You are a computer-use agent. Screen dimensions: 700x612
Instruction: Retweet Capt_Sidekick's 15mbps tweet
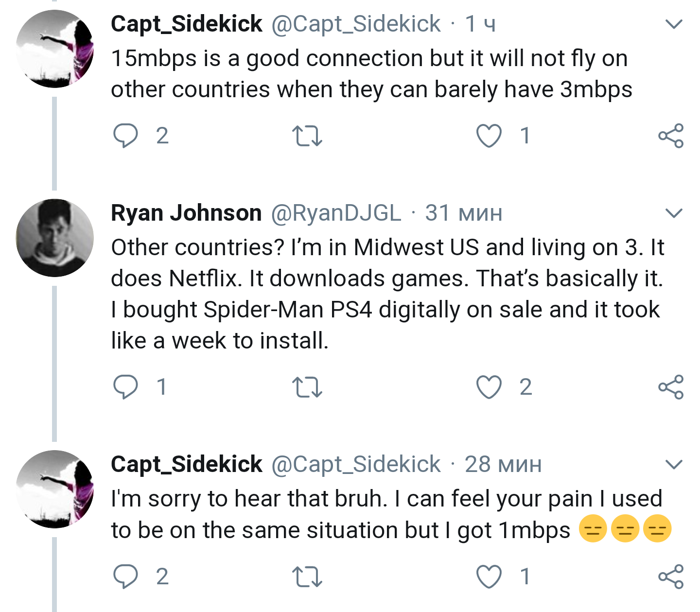307,136
